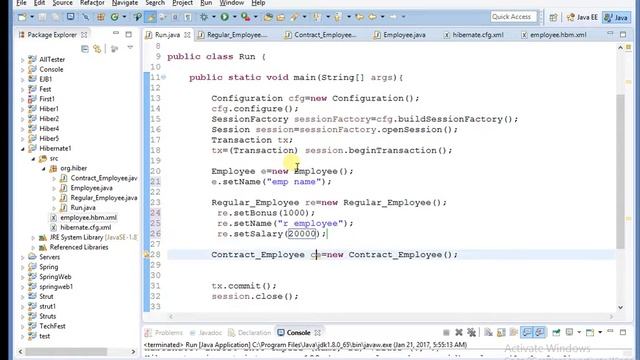Open the Declaration view tab
This screenshot has height=360, width=640.
tap(249, 333)
